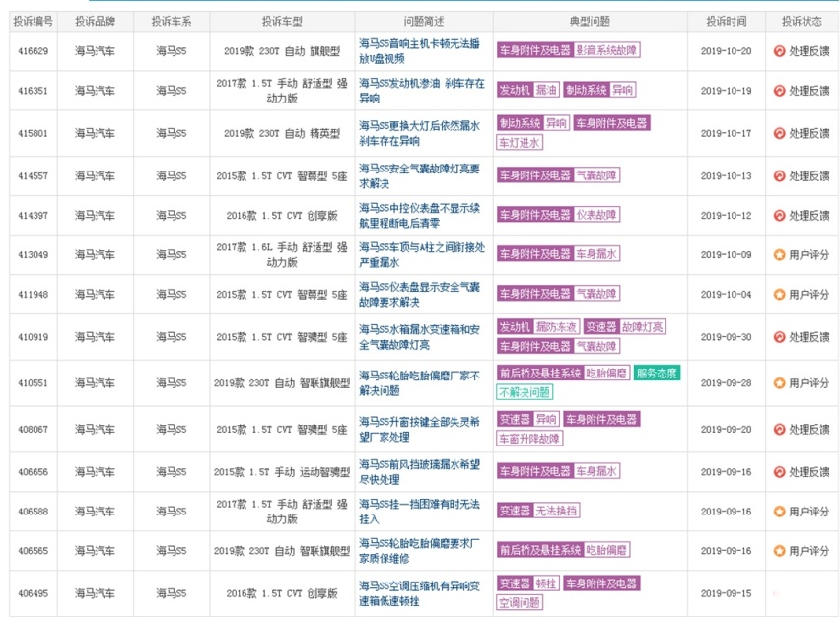Click the 投诉编号 column header

pyautogui.click(x=34, y=22)
